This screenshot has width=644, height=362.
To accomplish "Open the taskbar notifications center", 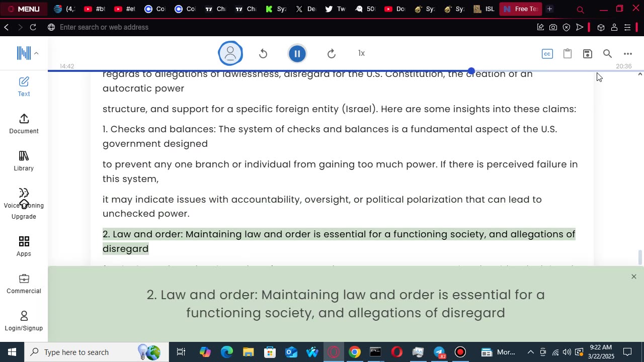I will (627, 352).
